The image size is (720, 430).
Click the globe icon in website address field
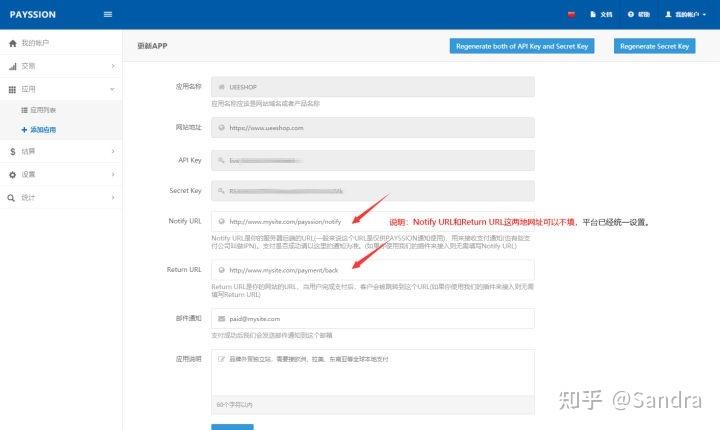pyautogui.click(x=221, y=128)
